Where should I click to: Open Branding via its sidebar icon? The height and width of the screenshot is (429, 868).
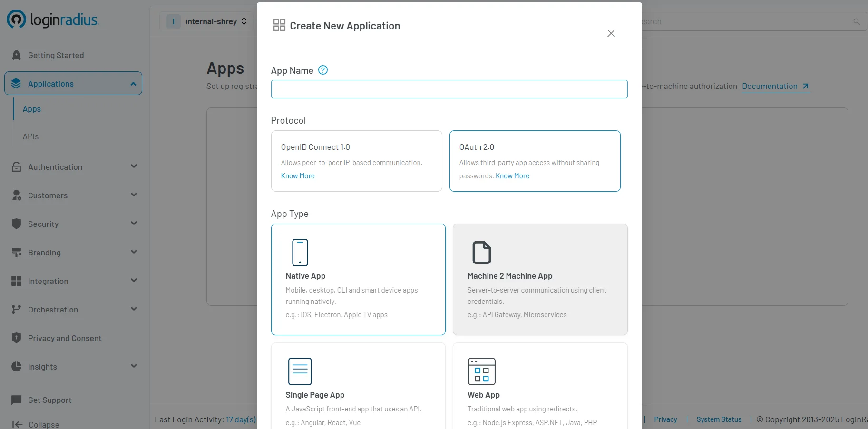[16, 253]
